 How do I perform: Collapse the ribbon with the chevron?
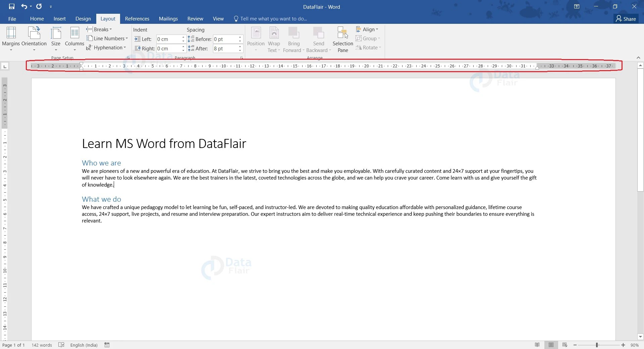click(x=638, y=57)
